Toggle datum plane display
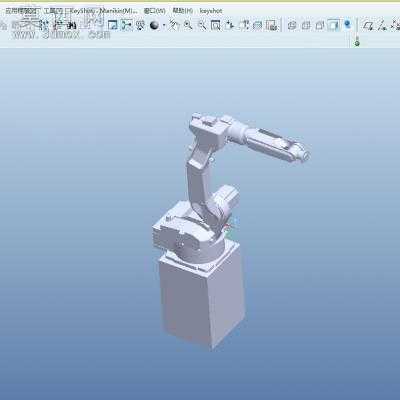 coord(368,25)
